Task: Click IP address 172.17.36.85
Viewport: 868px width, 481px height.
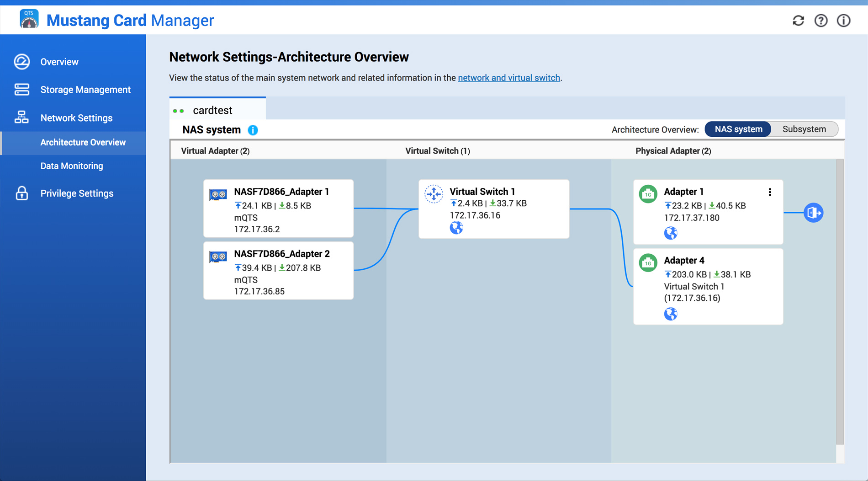Action: click(x=259, y=291)
